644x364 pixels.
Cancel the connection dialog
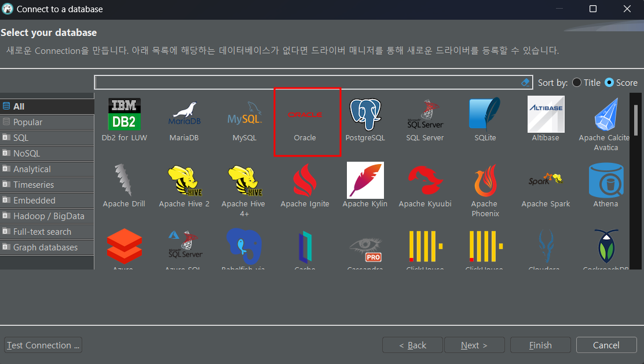pyautogui.click(x=606, y=345)
